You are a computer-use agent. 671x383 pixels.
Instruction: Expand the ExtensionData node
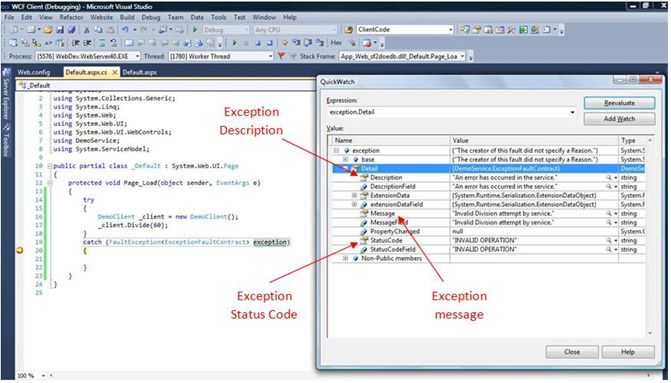[354, 195]
